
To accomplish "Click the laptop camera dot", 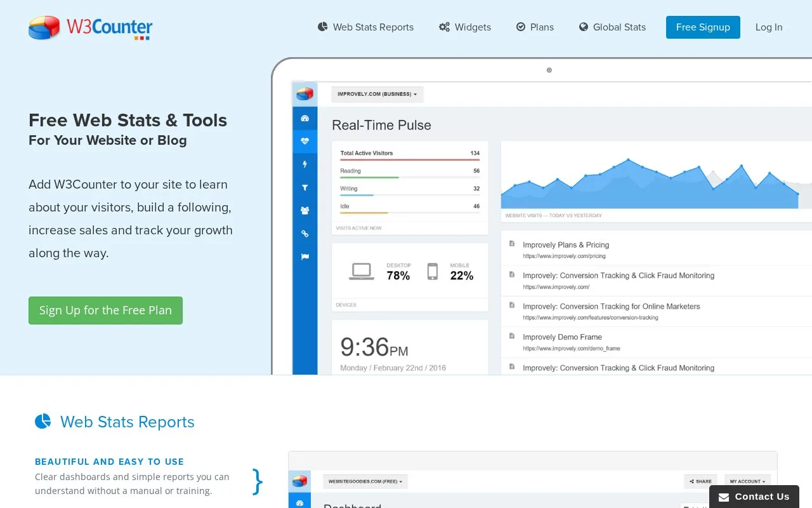I will [549, 70].
